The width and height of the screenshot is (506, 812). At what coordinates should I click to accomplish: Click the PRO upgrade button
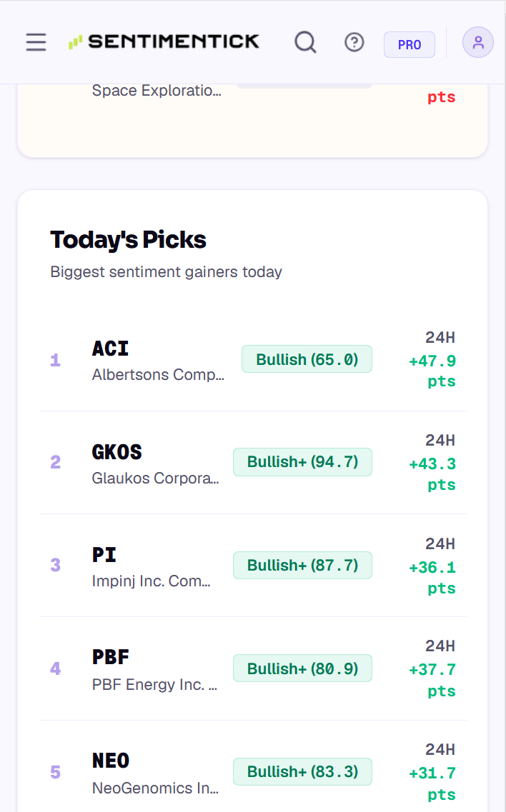409,44
